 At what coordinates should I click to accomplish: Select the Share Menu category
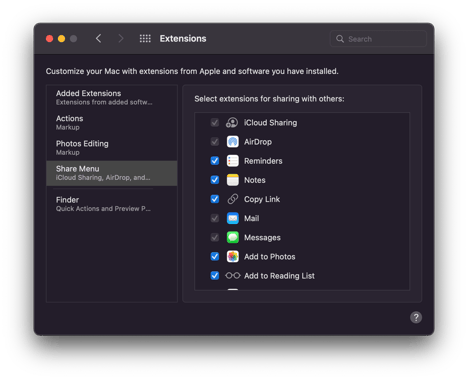[112, 173]
